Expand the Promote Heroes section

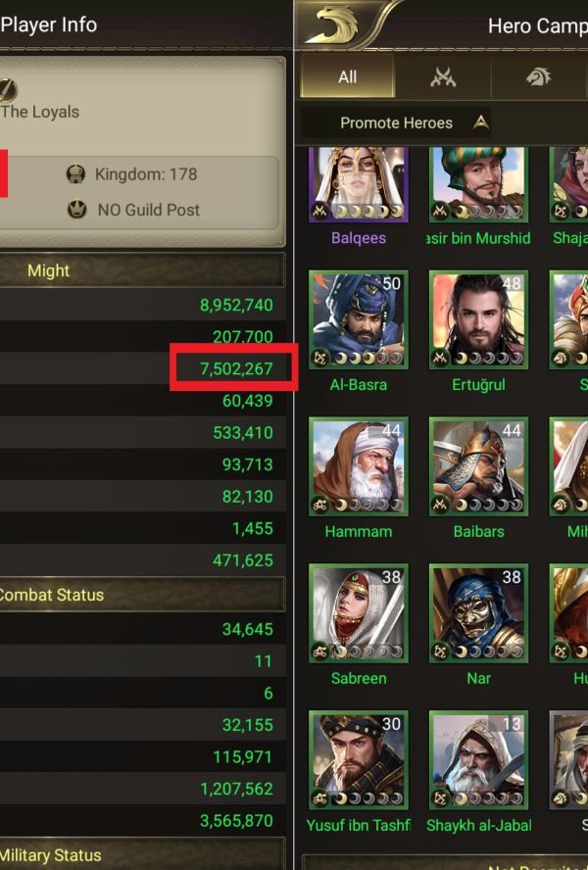click(396, 123)
